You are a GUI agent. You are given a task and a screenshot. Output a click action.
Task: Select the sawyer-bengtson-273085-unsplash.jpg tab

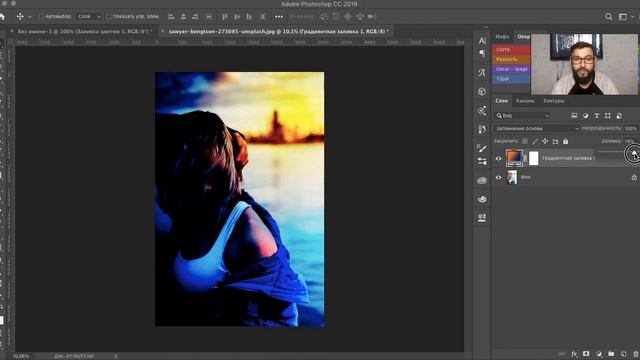point(278,31)
